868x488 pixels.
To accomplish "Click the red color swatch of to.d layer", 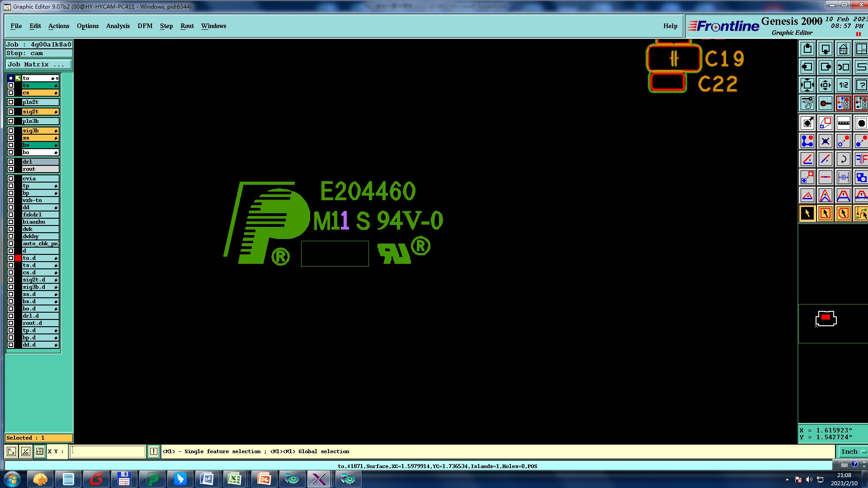I will [x=18, y=258].
